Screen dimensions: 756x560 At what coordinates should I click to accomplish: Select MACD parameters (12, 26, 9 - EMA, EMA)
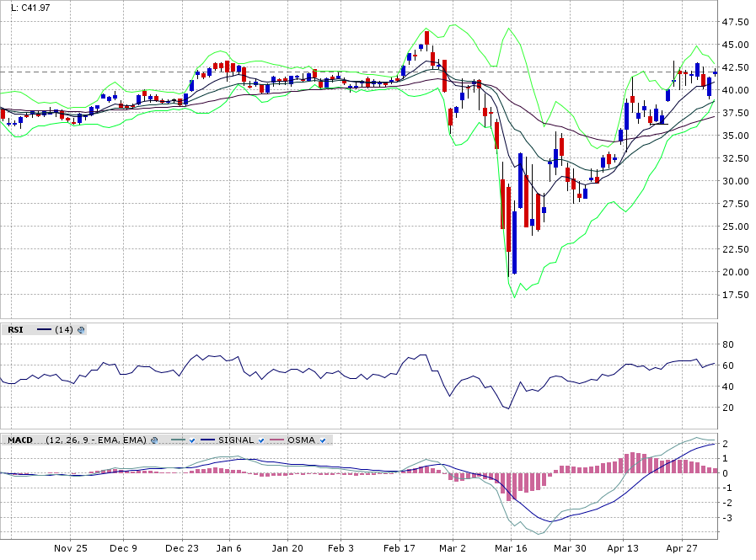coord(95,440)
